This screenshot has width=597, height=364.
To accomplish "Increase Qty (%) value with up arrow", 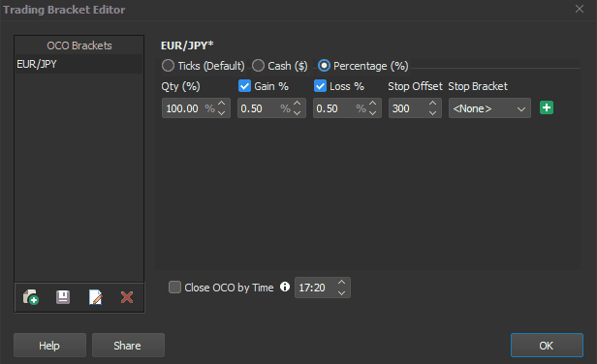I will coord(222,104).
